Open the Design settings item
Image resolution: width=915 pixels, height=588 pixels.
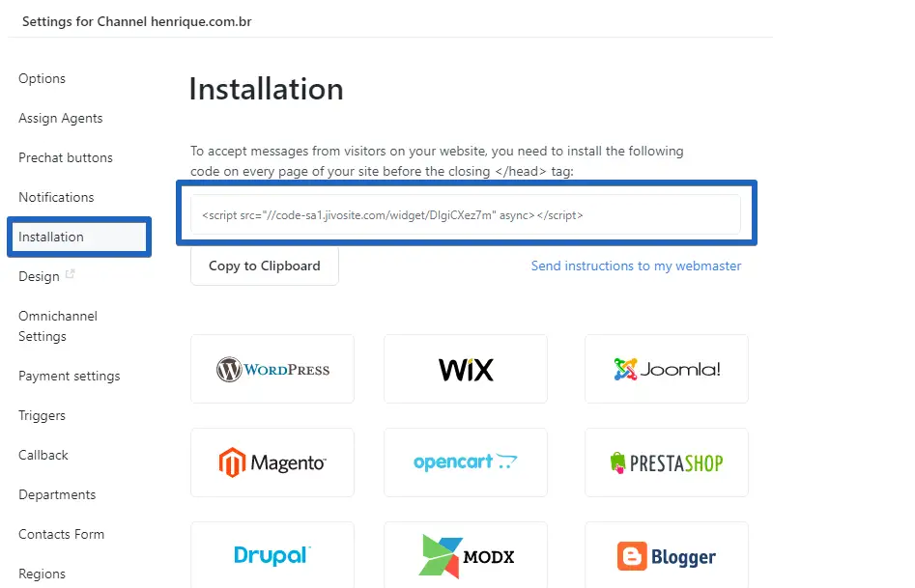click(x=39, y=276)
